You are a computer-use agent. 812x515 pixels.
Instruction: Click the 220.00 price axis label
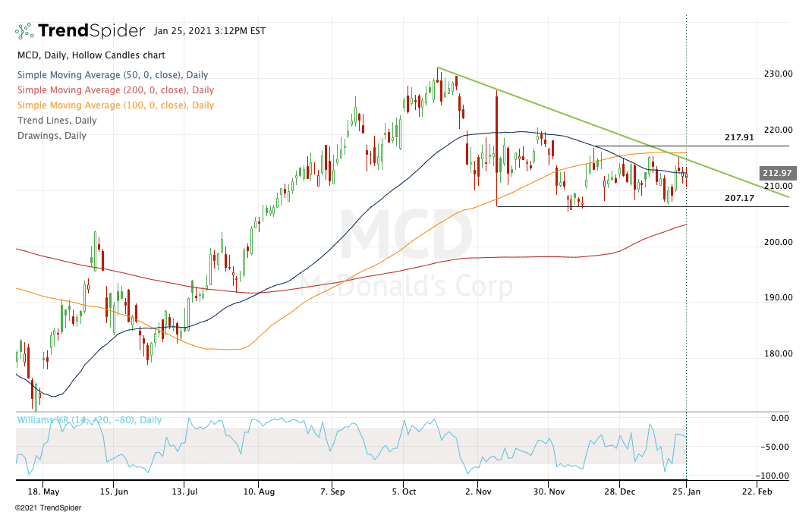[x=779, y=130]
